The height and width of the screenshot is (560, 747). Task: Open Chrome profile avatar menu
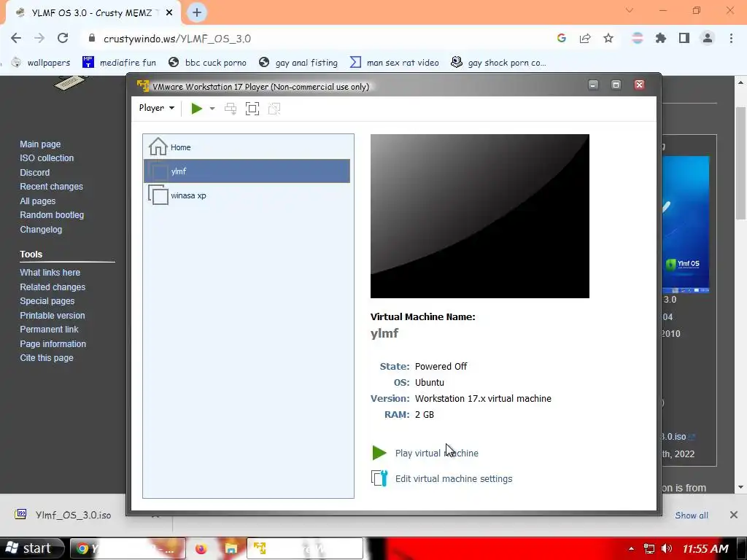[x=708, y=38]
